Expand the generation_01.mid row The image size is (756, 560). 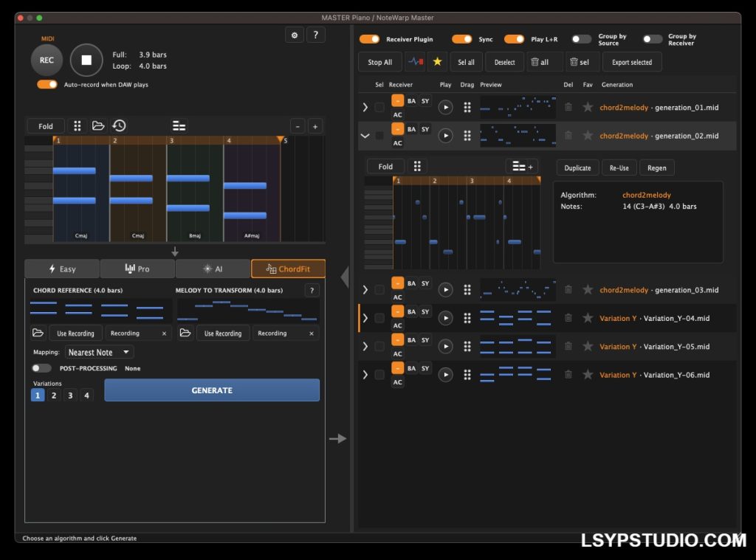pyautogui.click(x=365, y=108)
